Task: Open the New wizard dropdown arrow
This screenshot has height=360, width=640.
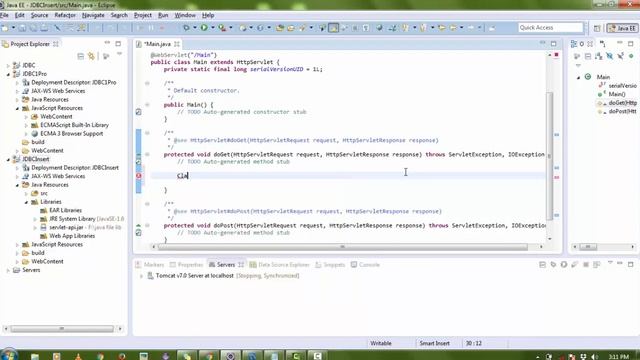Action: point(13,28)
